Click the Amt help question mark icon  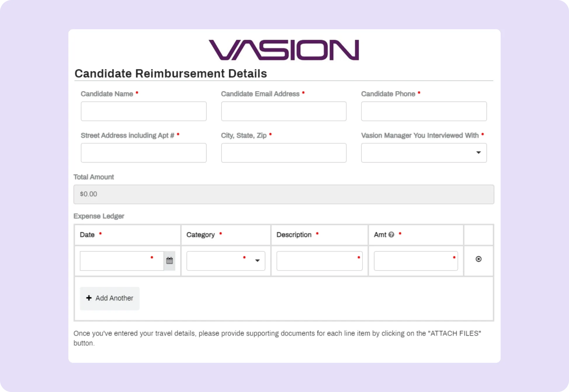pyautogui.click(x=391, y=235)
